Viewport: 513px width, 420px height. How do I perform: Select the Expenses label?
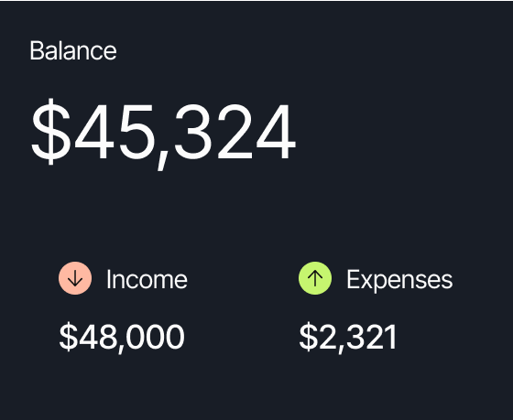point(399,281)
